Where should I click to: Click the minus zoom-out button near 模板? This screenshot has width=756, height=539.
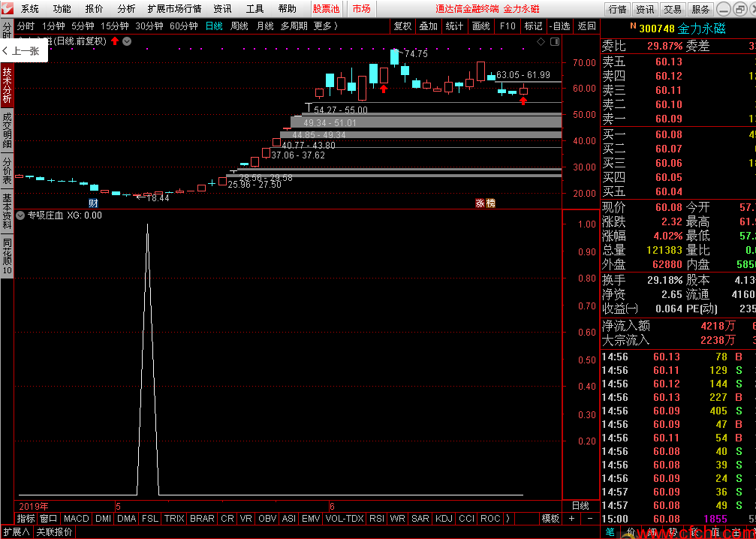coord(589,519)
